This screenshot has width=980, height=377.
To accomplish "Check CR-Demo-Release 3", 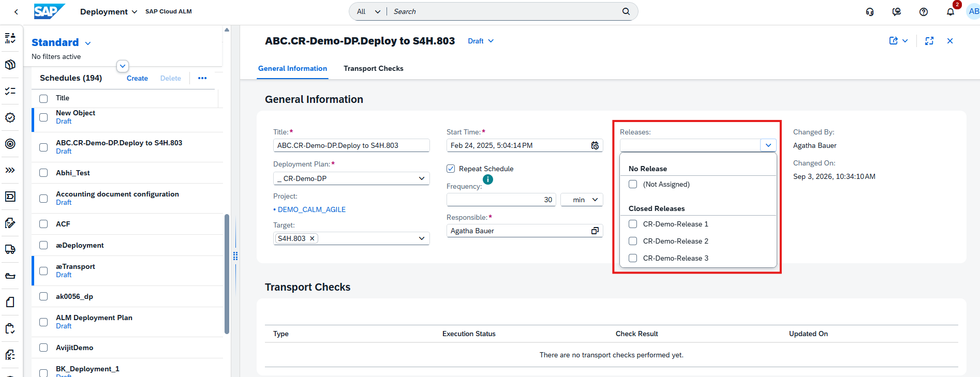I will click(x=633, y=258).
